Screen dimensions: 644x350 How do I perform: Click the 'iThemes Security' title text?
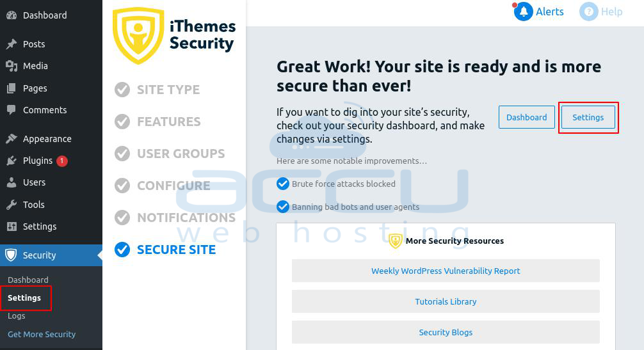tap(202, 35)
